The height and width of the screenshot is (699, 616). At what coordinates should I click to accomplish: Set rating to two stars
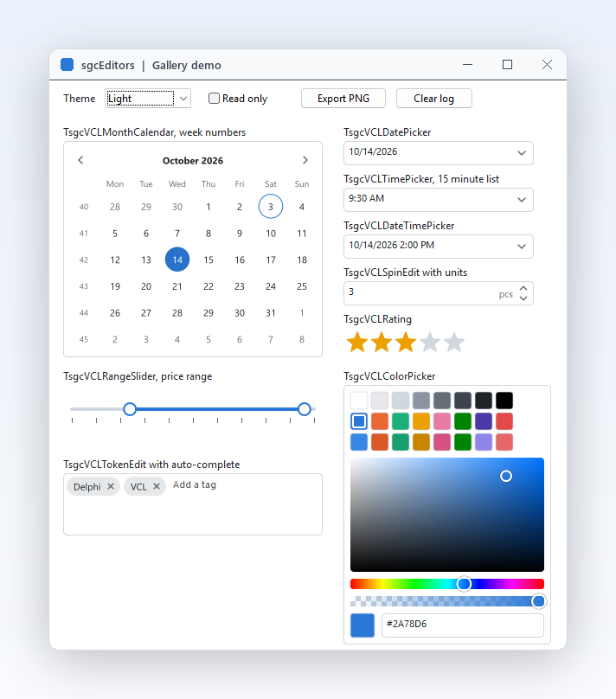coord(382,343)
